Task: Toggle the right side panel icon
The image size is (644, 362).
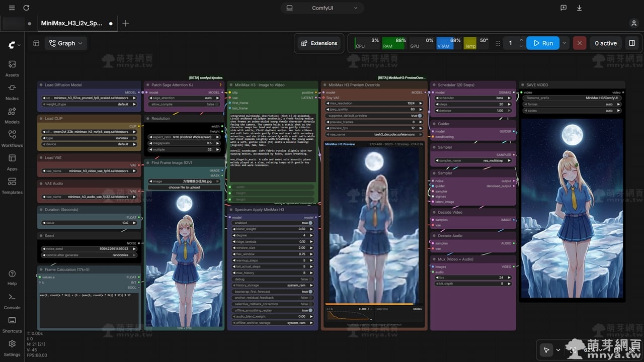Action: (632, 43)
